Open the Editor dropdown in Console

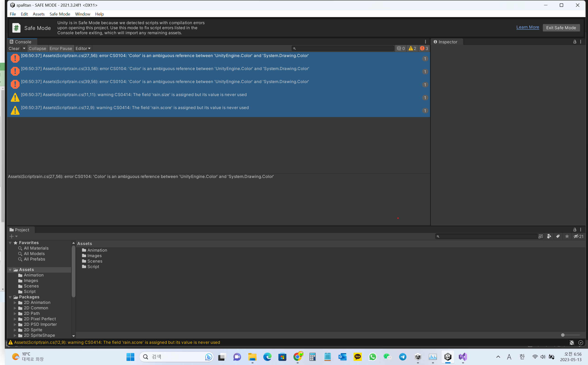[83, 49]
